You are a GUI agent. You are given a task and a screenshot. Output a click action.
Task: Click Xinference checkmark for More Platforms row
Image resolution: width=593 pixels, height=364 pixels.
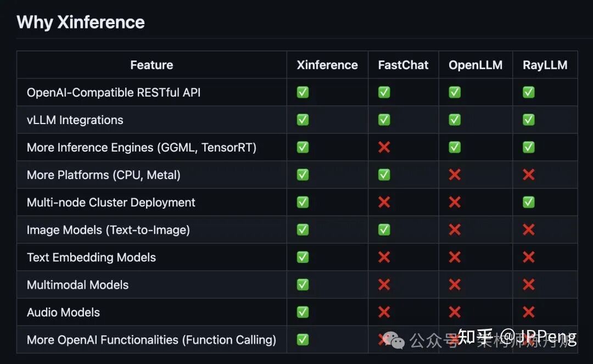click(x=303, y=175)
